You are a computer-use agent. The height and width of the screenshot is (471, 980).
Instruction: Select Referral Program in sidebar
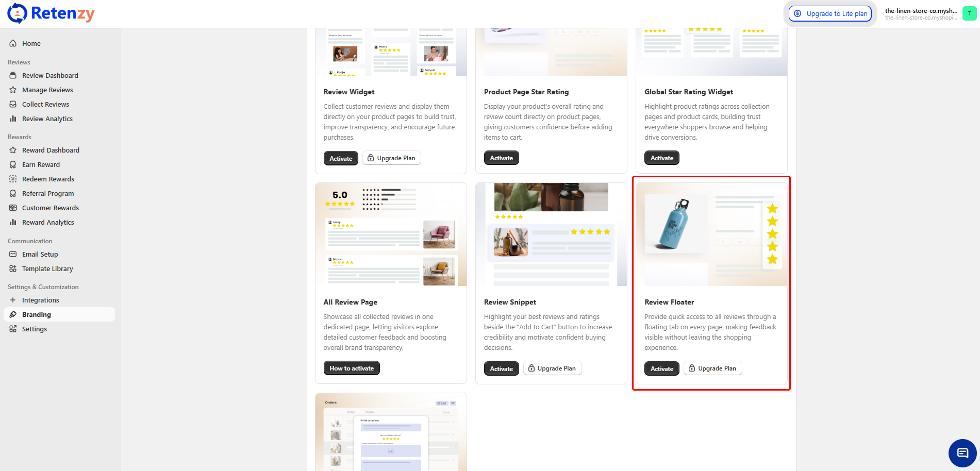[59, 193]
